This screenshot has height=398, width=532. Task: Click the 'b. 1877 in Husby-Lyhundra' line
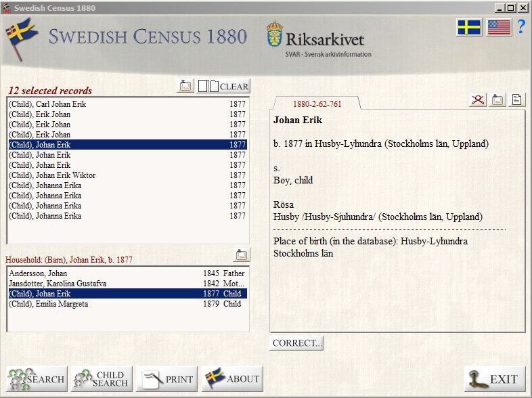pyautogui.click(x=381, y=143)
